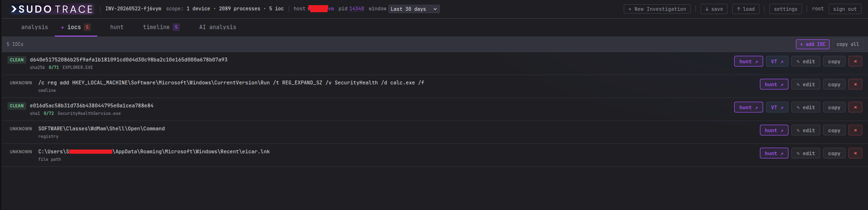This screenshot has height=210, width=868.
Task: Click copy all IOCs
Action: [x=848, y=44]
